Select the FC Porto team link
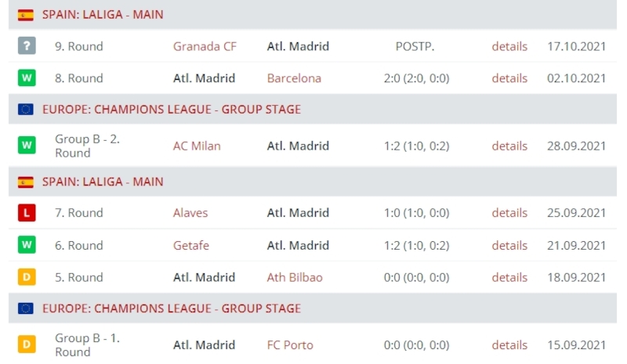This screenshot has width=627, height=364. point(290,344)
